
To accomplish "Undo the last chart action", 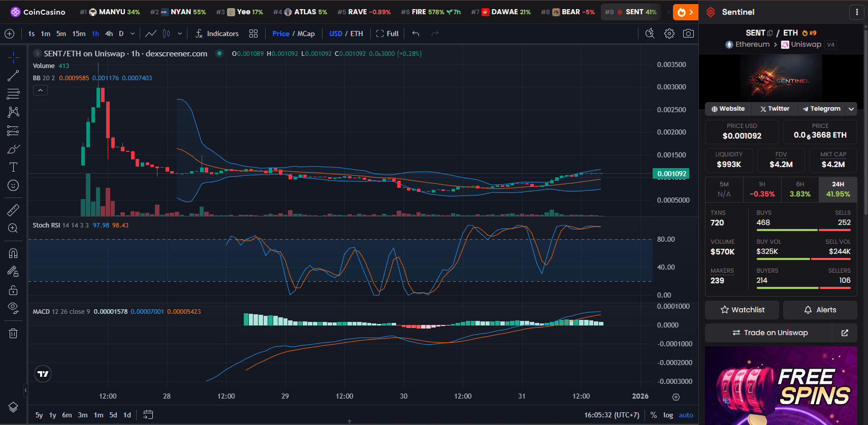I will point(415,34).
